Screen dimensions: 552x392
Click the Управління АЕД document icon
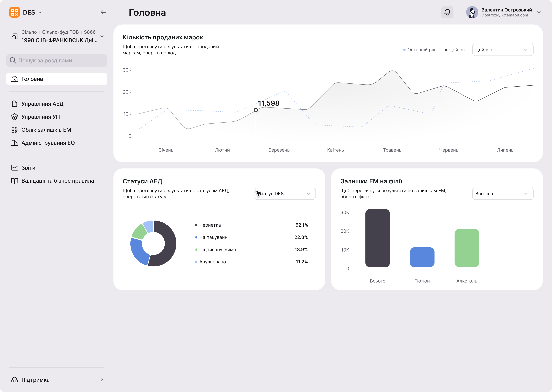15,104
